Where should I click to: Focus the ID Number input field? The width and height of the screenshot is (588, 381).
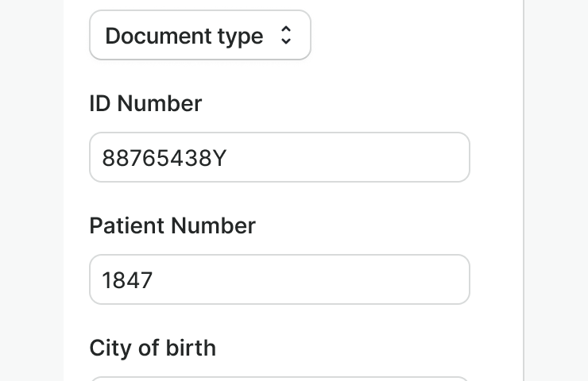tap(280, 157)
